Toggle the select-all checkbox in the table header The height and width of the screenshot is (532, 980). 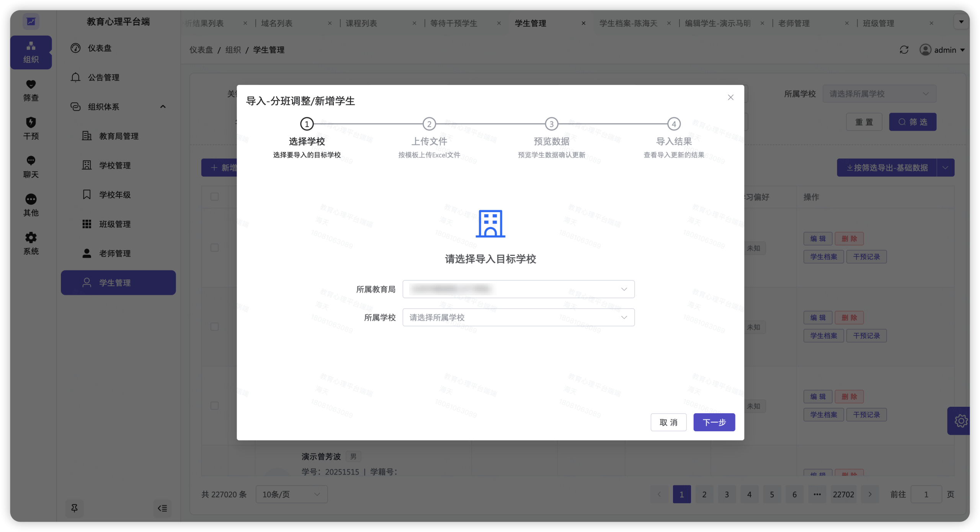pos(214,196)
